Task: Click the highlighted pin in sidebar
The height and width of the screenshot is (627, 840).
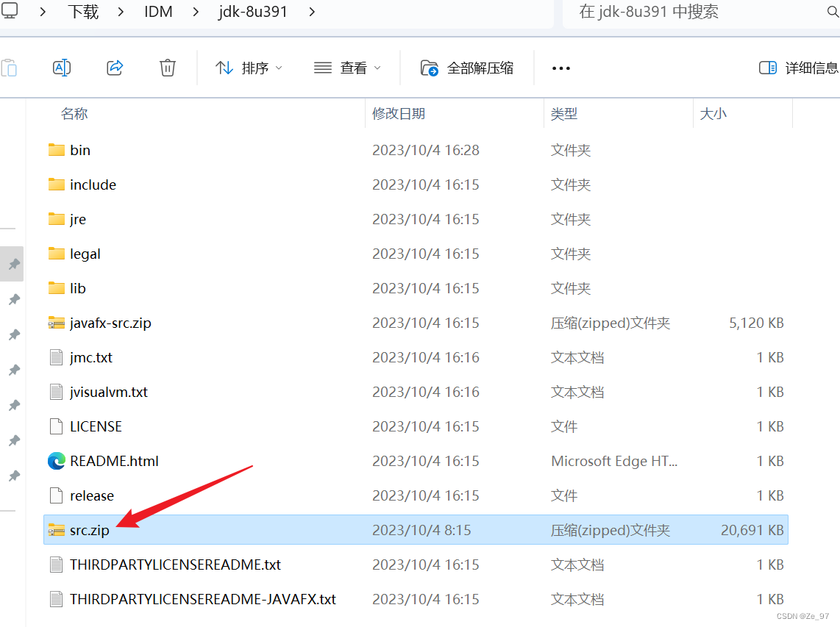Action: point(14,264)
